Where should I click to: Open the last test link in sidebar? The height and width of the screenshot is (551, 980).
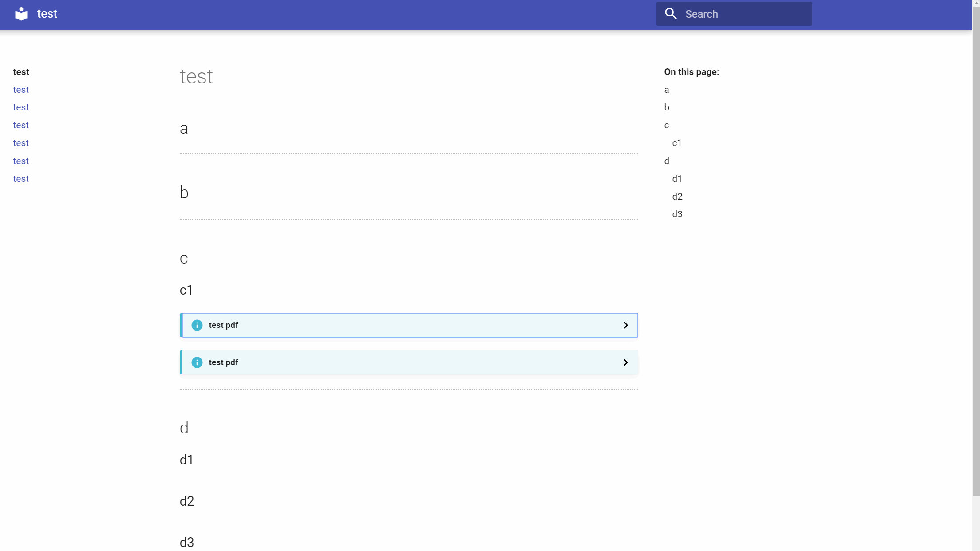[21, 179]
